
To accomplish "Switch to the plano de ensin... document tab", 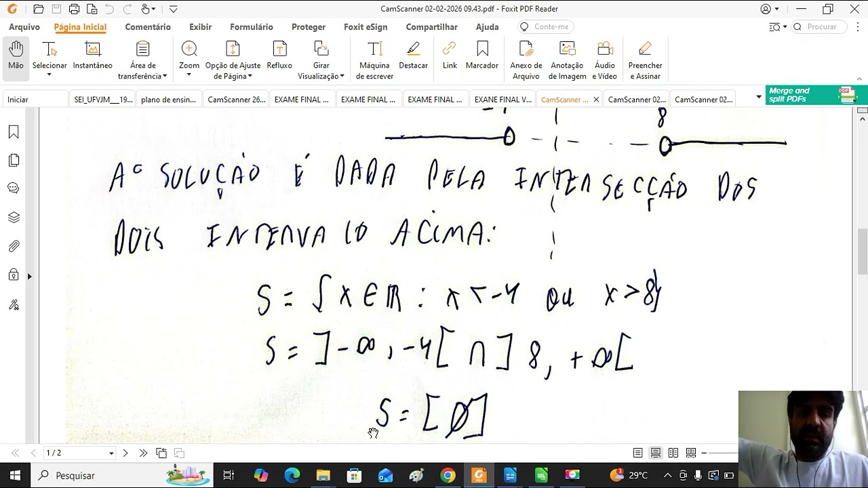I will coord(168,100).
